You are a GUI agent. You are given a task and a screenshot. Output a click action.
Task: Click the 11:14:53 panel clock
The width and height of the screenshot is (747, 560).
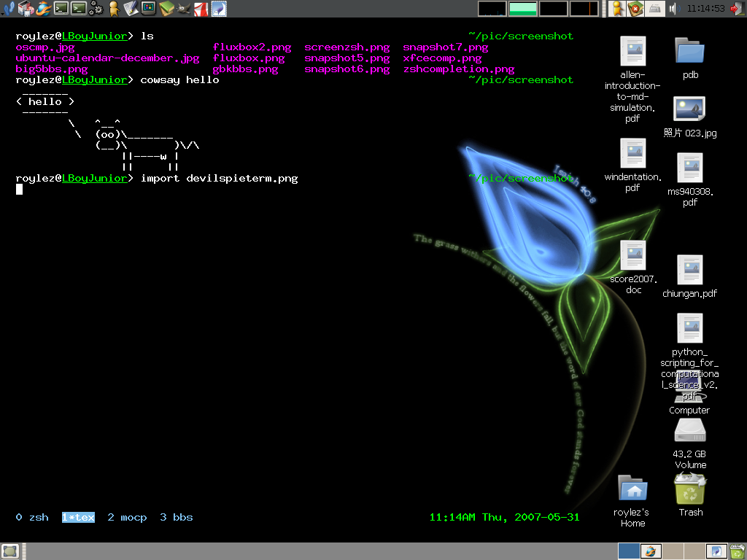point(705,9)
